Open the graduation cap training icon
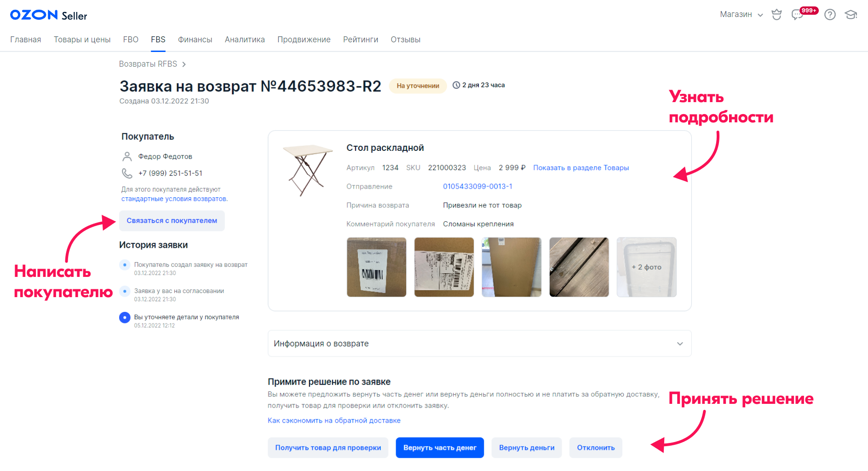The height and width of the screenshot is (471, 868). (851, 15)
